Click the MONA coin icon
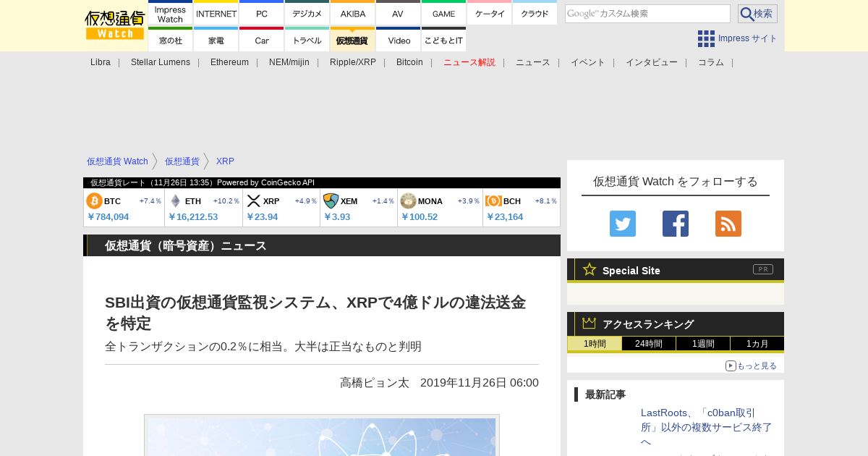This screenshot has height=456, width=868. [408, 200]
